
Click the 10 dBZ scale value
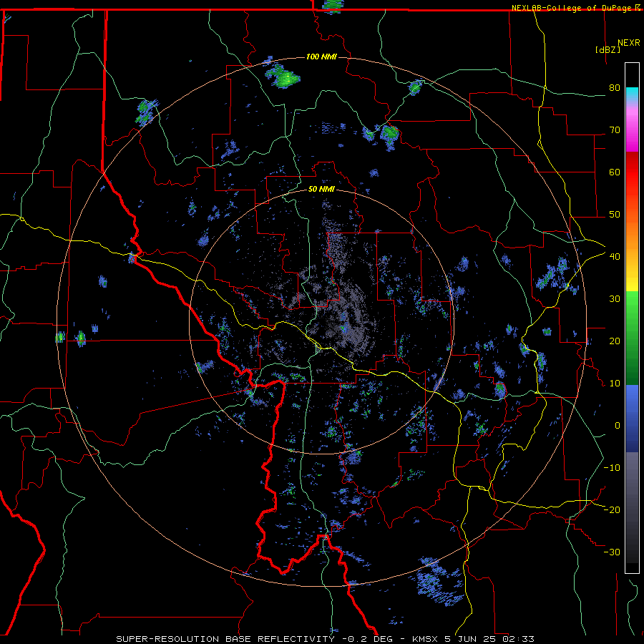615,384
